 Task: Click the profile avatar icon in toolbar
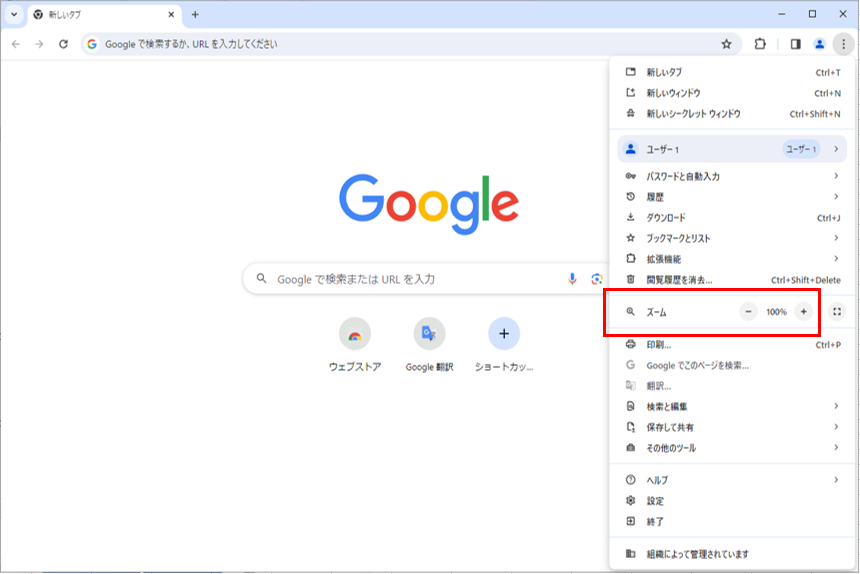coord(819,44)
